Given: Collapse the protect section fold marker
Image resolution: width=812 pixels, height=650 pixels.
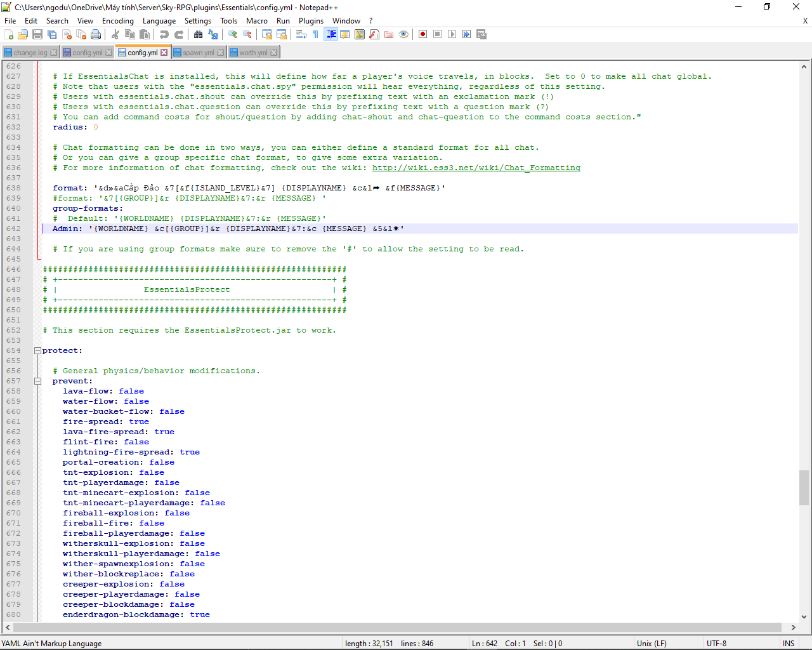Looking at the screenshot, I should (37, 350).
